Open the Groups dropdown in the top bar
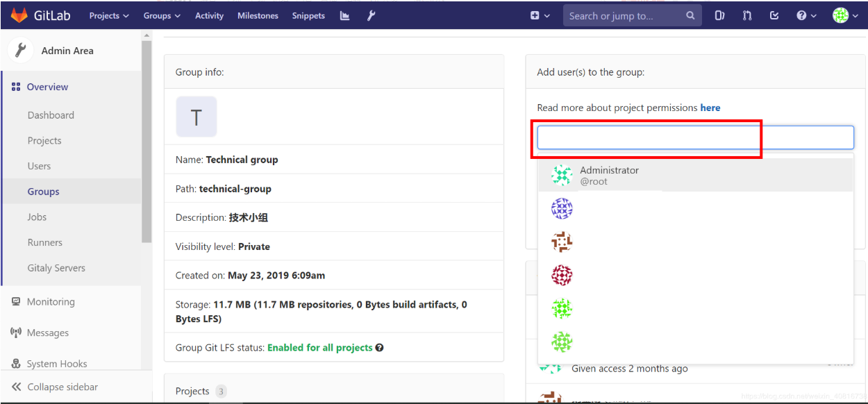Screen dimensions: 868x404 coord(162,15)
